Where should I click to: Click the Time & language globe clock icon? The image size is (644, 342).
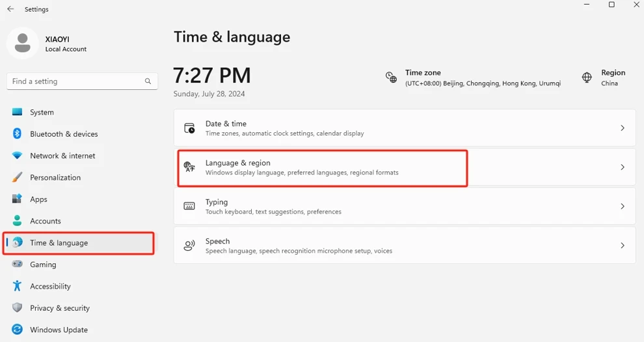(x=18, y=242)
